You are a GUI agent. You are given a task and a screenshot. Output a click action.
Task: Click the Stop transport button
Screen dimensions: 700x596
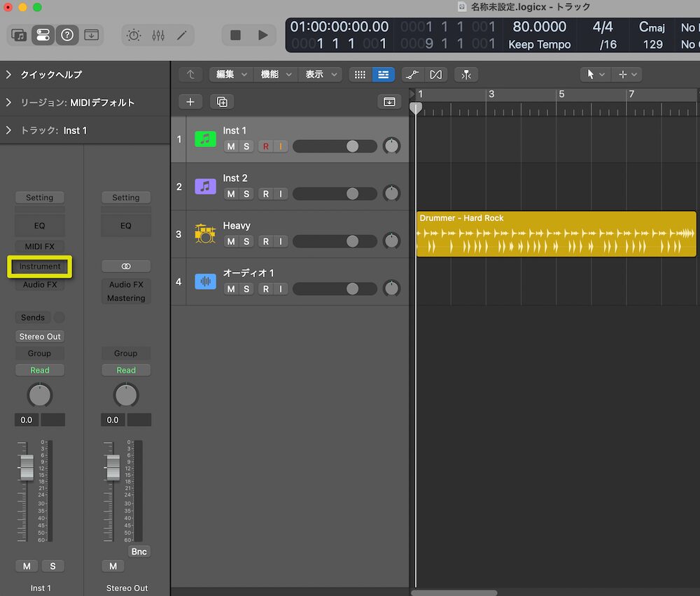(x=235, y=35)
